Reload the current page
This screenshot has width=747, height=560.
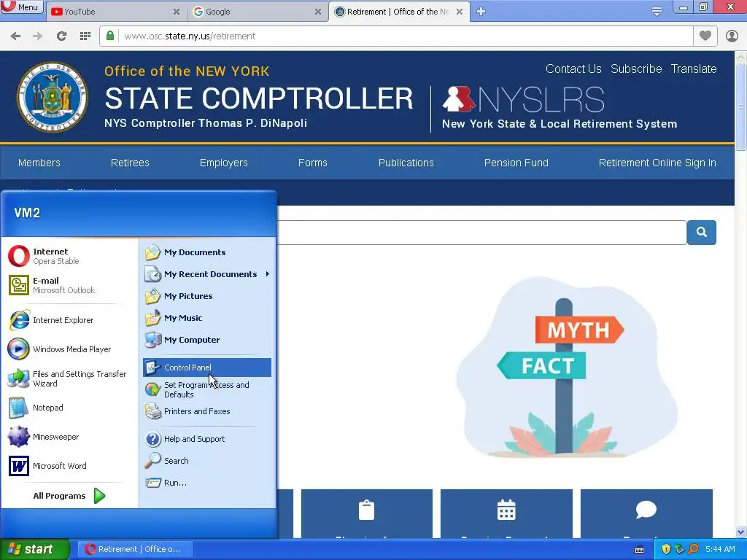coord(61,36)
